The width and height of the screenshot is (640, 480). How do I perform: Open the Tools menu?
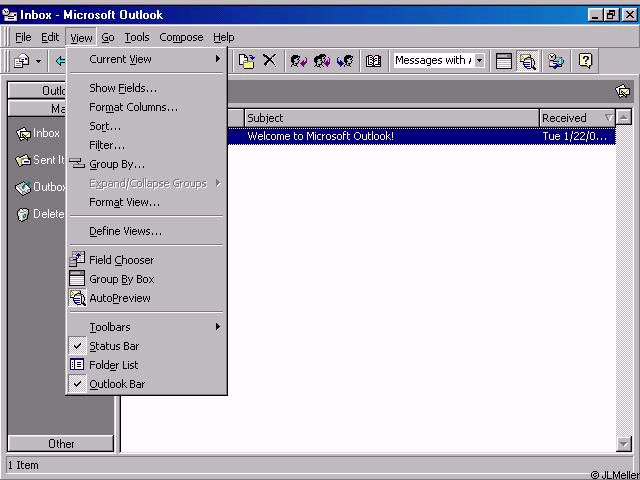137,38
